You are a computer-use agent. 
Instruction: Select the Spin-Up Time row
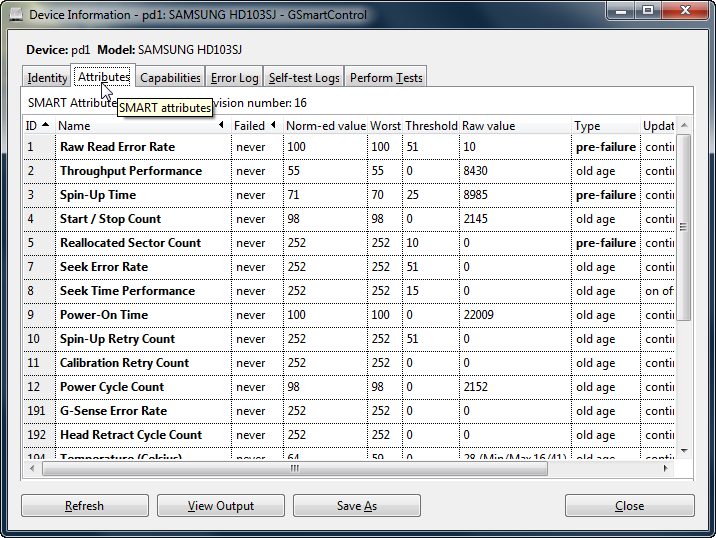349,195
